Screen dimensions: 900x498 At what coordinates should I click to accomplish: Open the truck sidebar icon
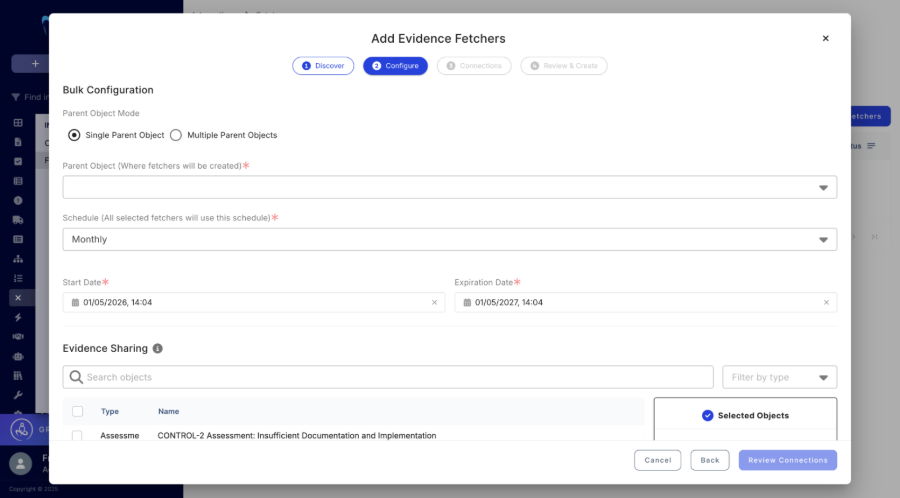click(x=18, y=220)
